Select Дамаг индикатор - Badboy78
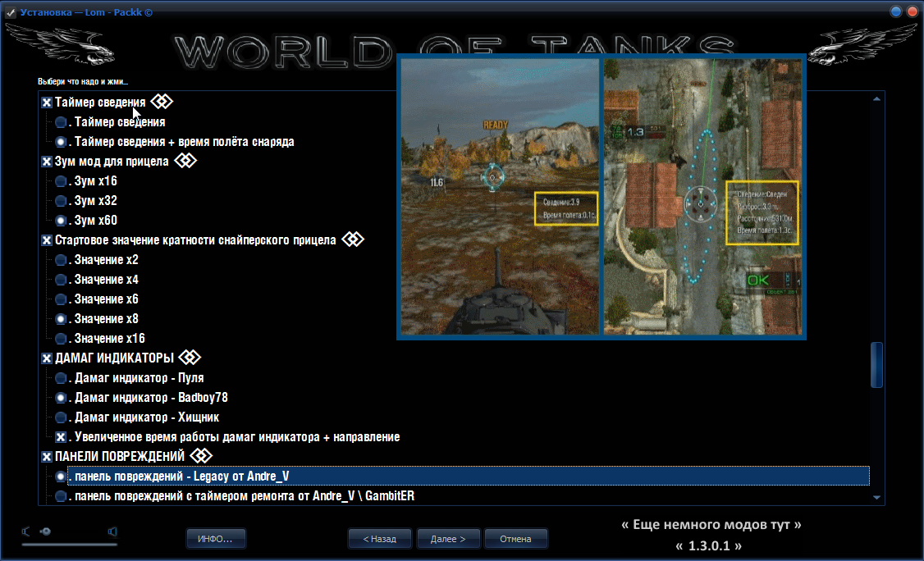This screenshot has width=924, height=561. [x=60, y=398]
